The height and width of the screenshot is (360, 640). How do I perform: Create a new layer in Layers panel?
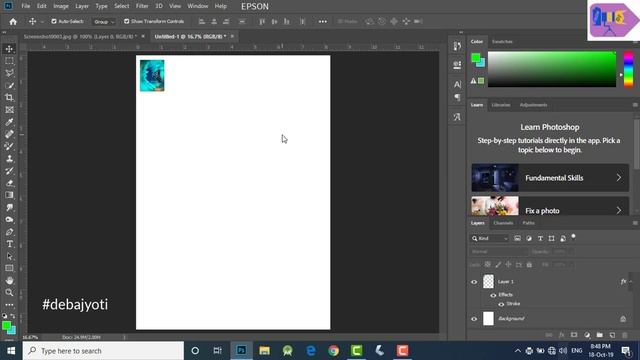612,335
